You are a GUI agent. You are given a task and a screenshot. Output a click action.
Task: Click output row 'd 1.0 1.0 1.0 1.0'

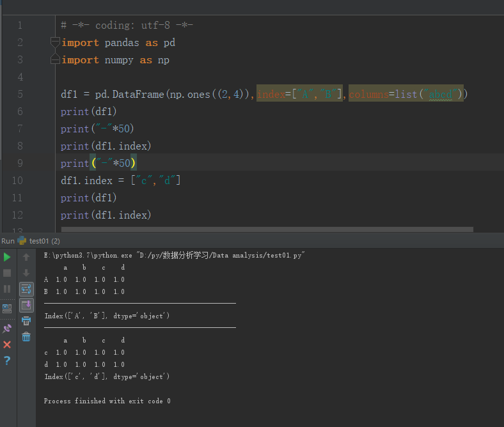[x=84, y=364]
